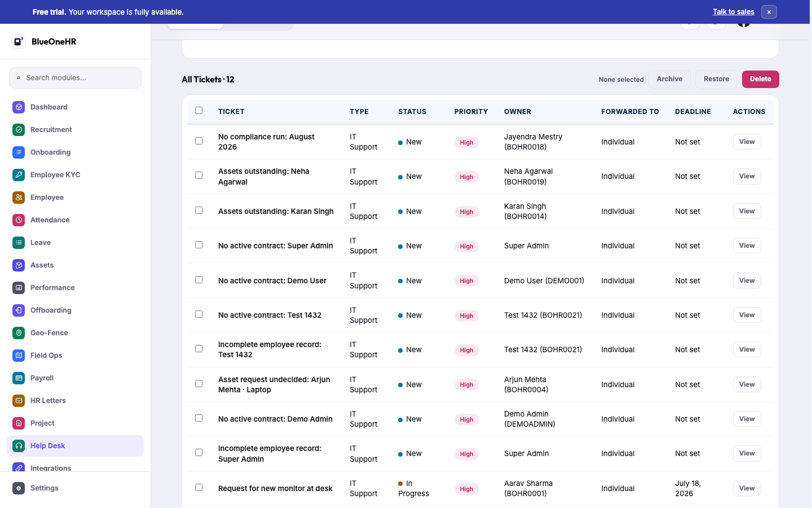
Task: Click the Restore button
Action: 716,79
